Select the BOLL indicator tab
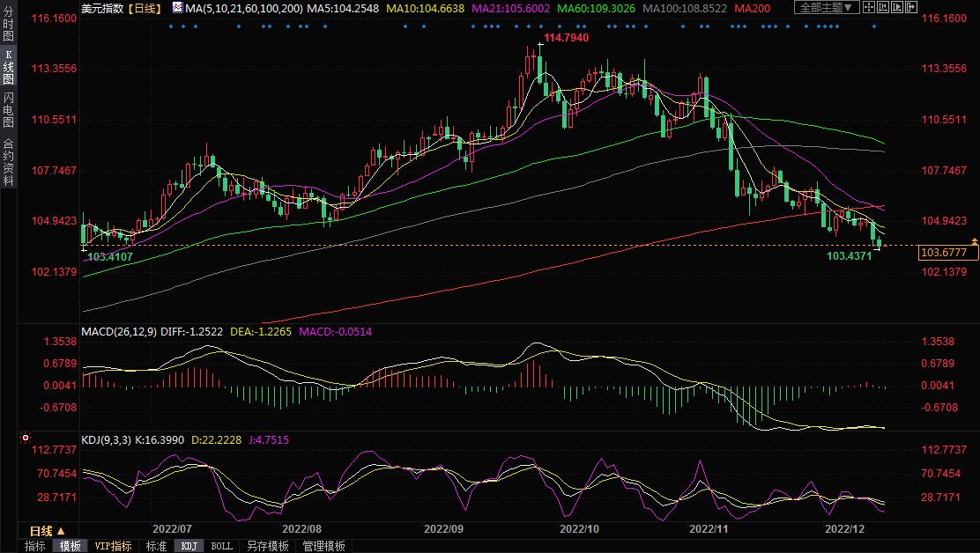980x553 pixels. click(222, 546)
